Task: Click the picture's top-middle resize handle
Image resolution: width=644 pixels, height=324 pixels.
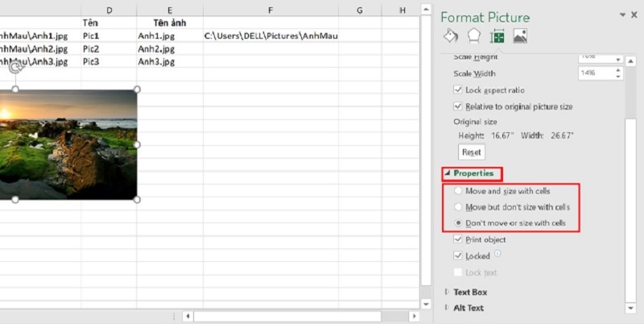Action: pyautogui.click(x=15, y=89)
